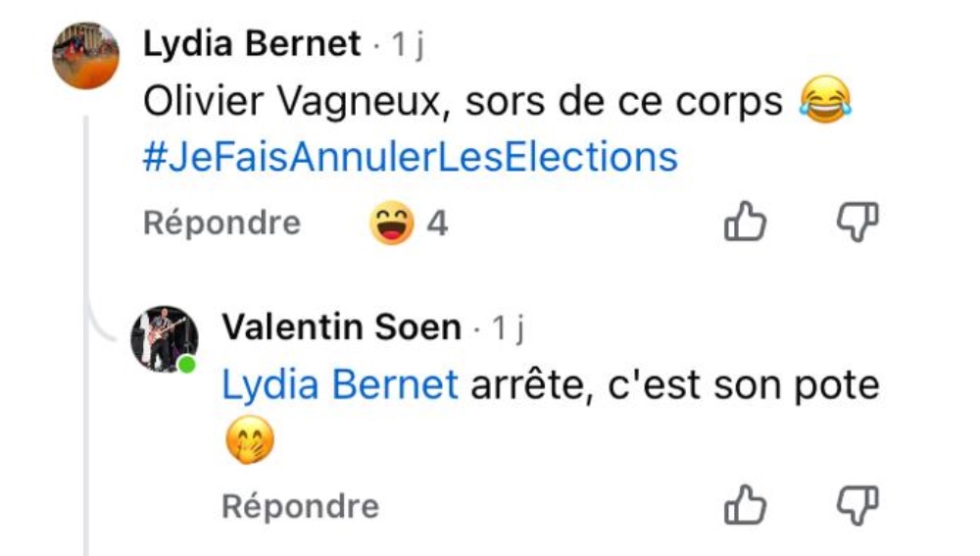Click the laughing-crying emoji in Lydia's comment

pyautogui.click(x=824, y=102)
